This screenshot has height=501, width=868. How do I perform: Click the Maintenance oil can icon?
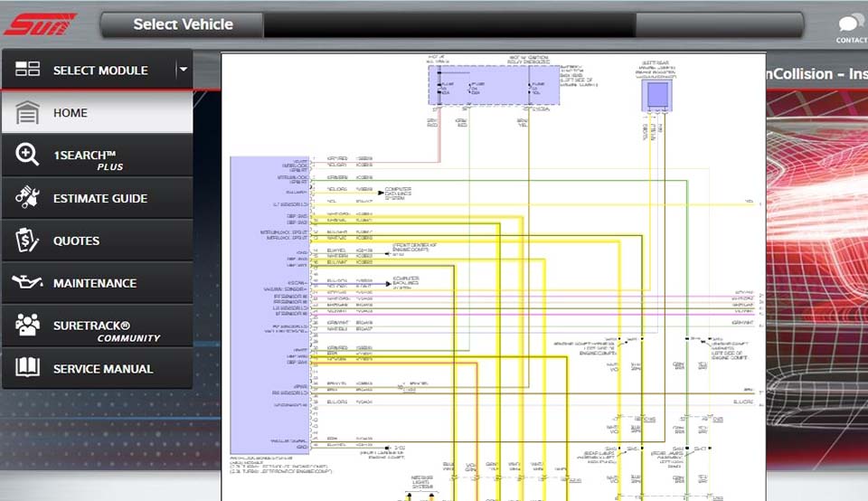point(27,282)
